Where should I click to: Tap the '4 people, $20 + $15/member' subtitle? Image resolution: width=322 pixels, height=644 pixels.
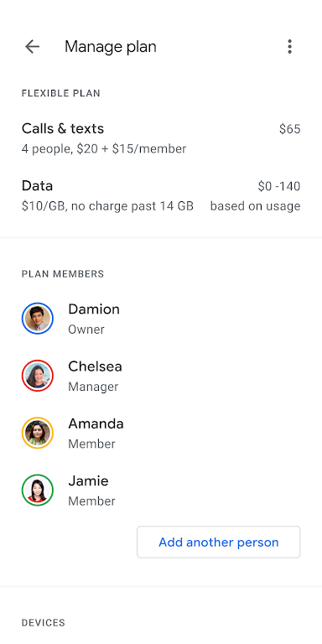(x=104, y=148)
